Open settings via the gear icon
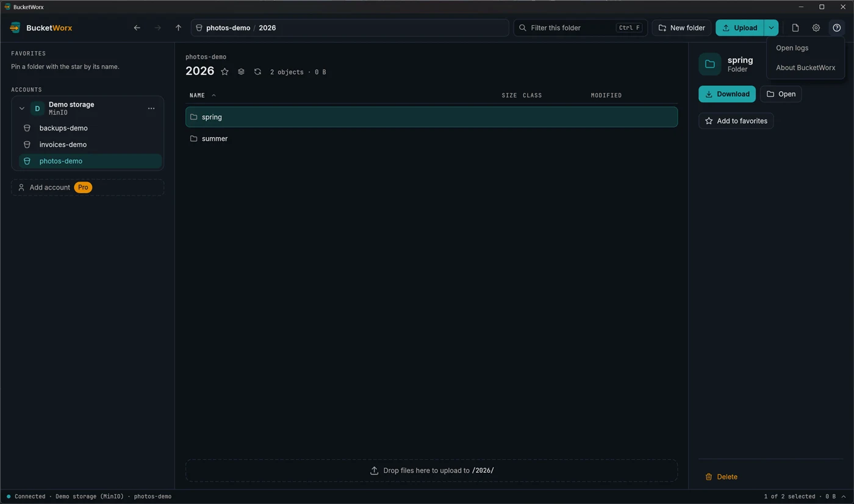 coord(816,28)
